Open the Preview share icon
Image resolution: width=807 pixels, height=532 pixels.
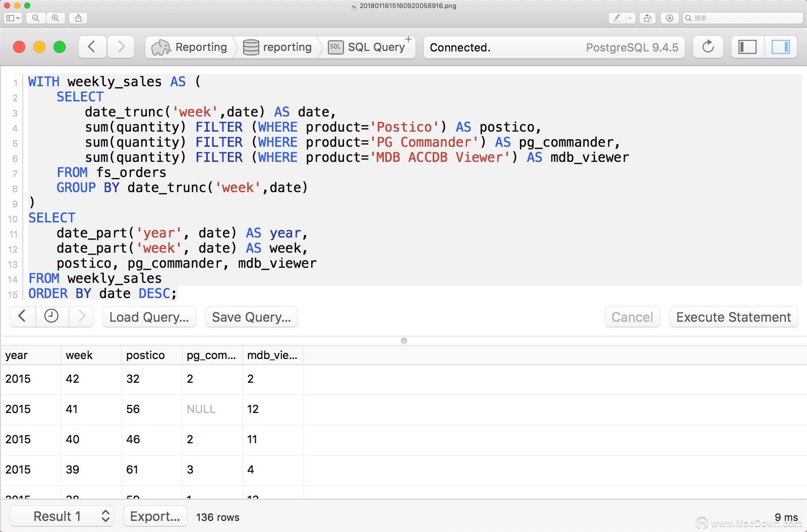[x=78, y=18]
